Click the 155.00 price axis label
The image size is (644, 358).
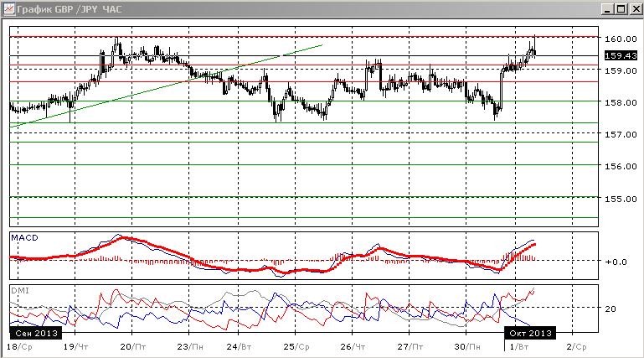pos(621,199)
